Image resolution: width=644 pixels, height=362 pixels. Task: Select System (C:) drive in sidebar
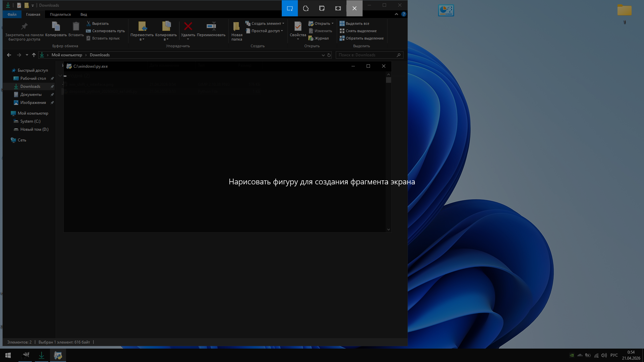click(30, 121)
